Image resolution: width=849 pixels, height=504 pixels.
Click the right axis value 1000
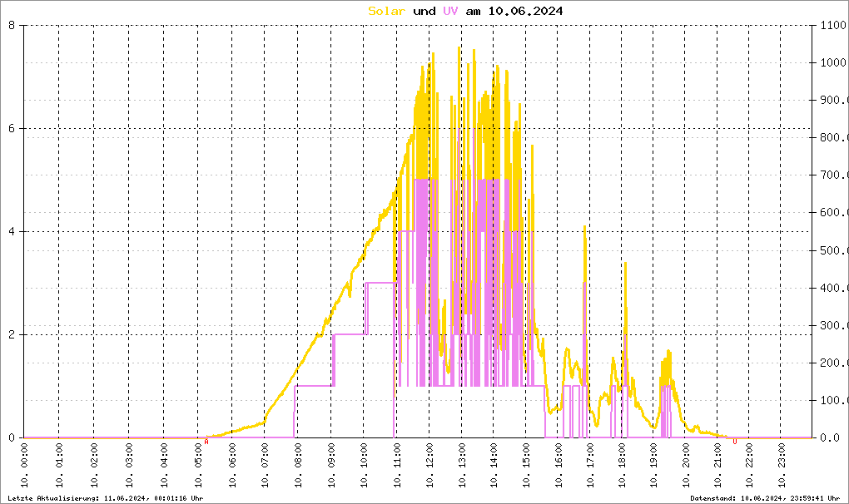pyautogui.click(x=834, y=62)
